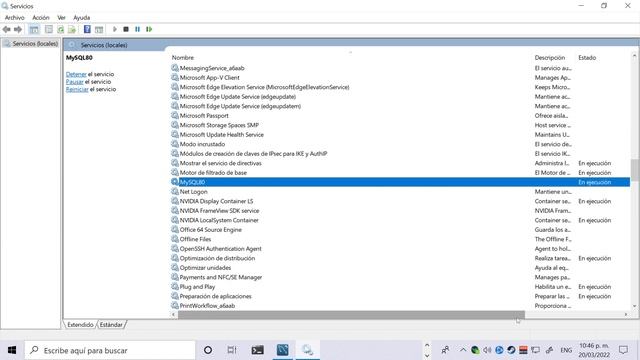The width and height of the screenshot is (640, 360).
Task: Sort by the Estado column header
Action: pyautogui.click(x=587, y=58)
